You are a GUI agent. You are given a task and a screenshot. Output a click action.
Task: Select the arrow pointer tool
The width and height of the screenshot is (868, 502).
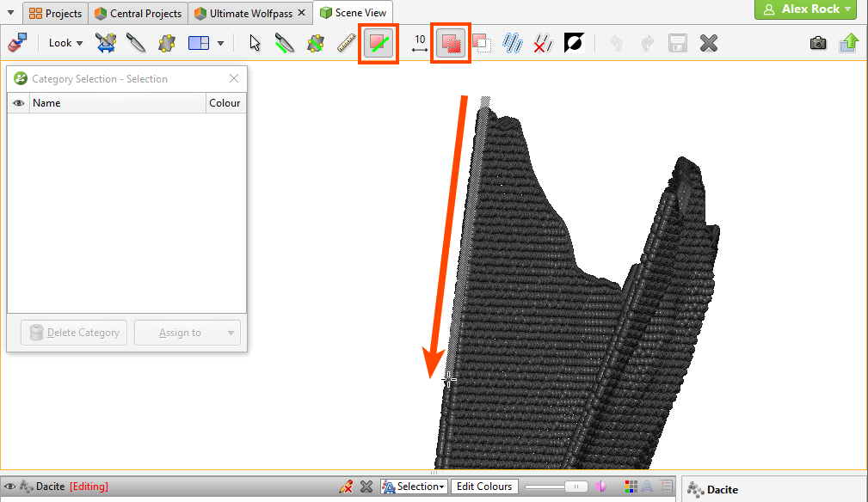pyautogui.click(x=255, y=43)
